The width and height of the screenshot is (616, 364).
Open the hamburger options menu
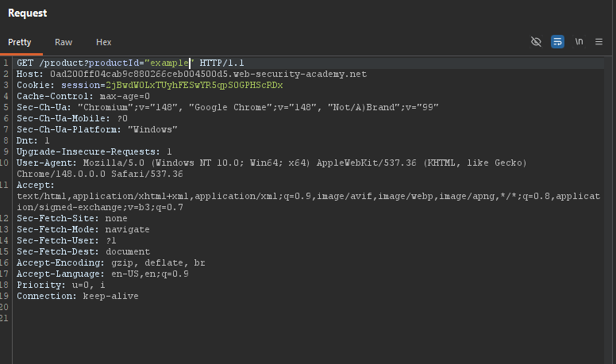click(x=599, y=41)
